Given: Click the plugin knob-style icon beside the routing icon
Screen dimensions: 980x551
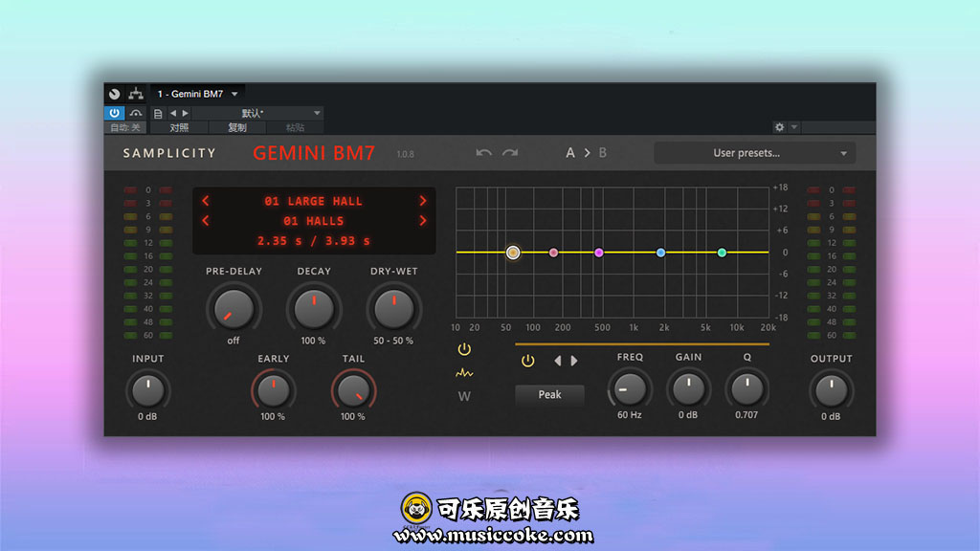Looking at the screenshot, I should (x=115, y=94).
